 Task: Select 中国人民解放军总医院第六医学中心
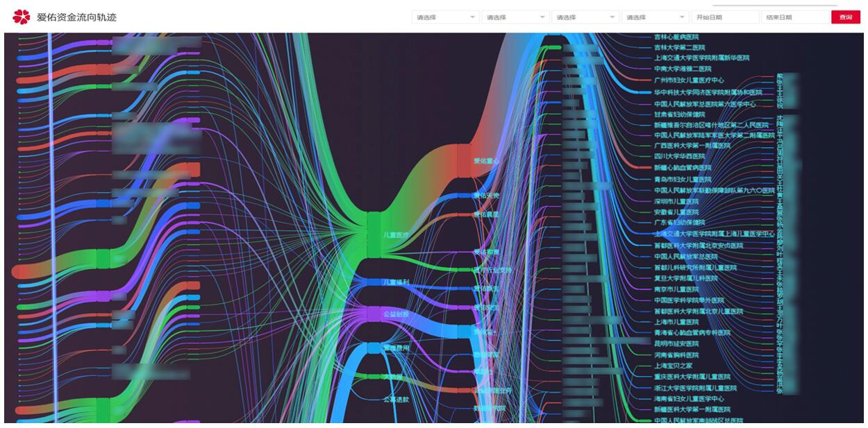(x=705, y=104)
